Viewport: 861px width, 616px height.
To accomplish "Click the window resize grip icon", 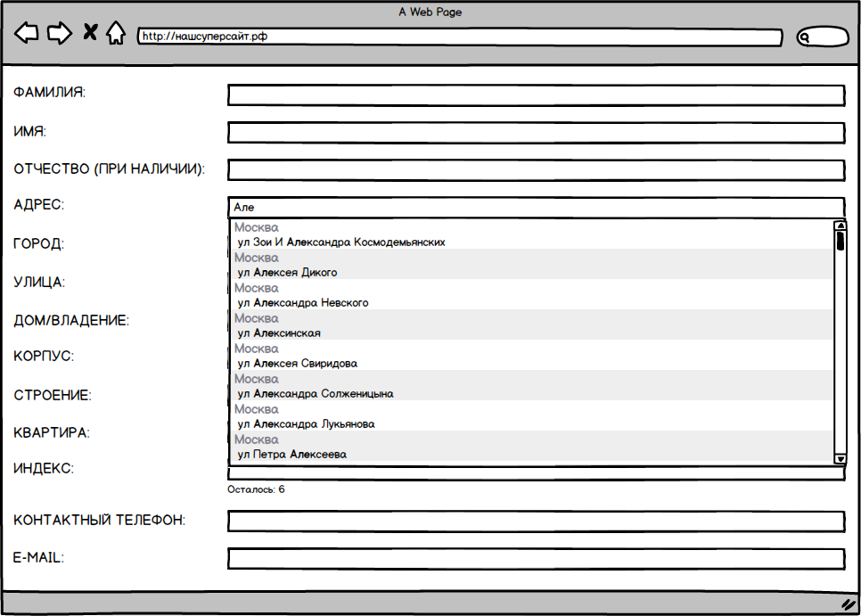I will point(849,604).
